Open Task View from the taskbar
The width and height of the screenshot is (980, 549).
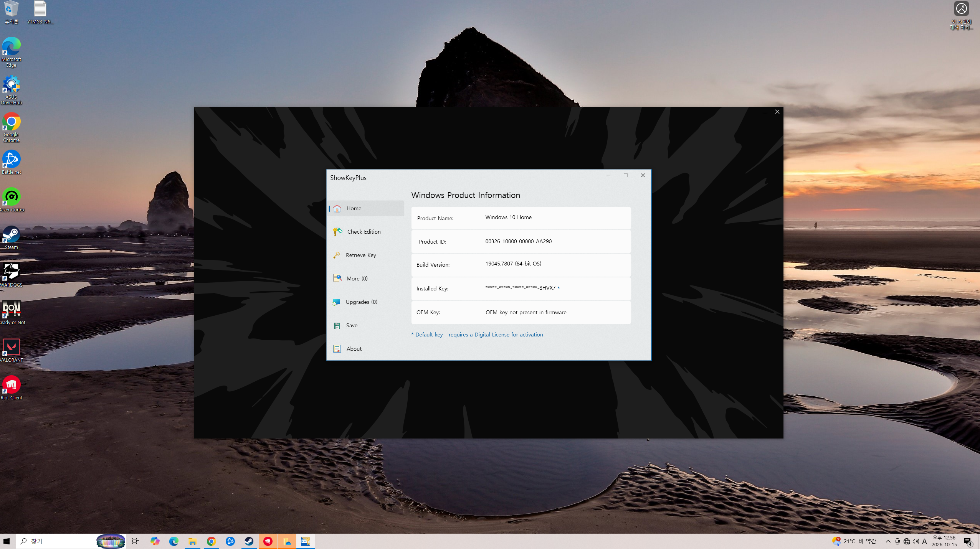[x=135, y=541]
